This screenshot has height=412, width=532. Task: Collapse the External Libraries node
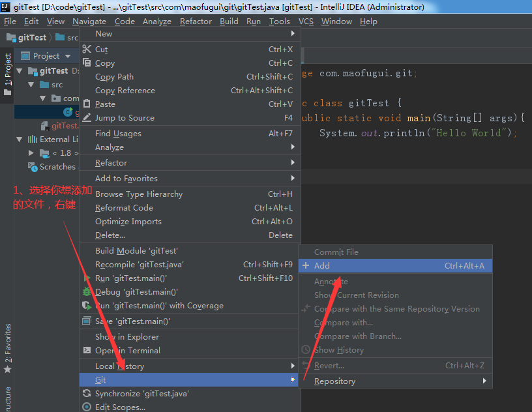20,139
